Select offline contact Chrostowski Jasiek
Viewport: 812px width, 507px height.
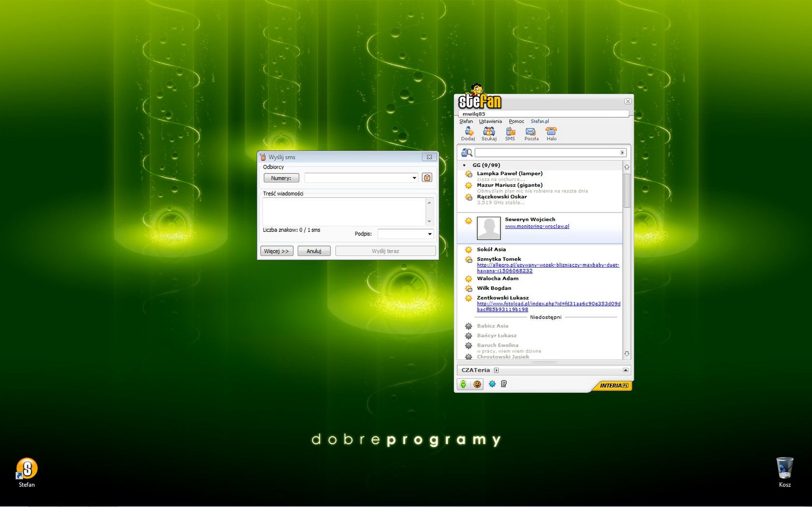coord(503,357)
